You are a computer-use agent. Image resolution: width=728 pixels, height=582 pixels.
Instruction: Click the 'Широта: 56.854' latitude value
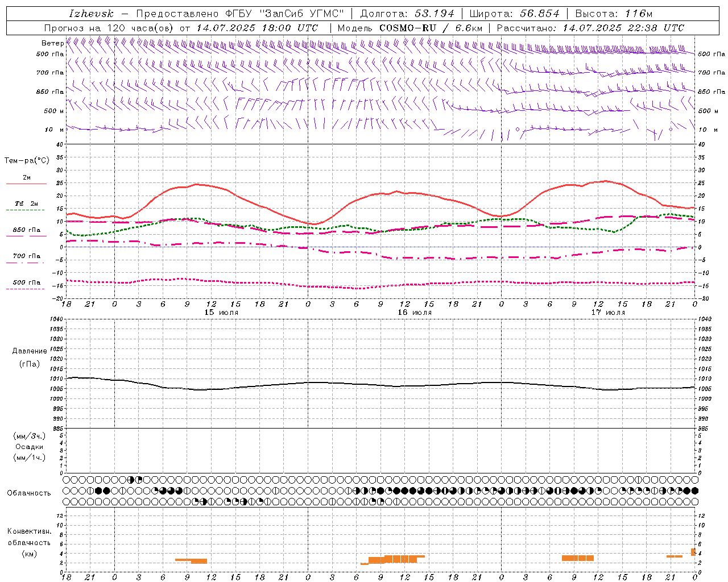click(514, 14)
